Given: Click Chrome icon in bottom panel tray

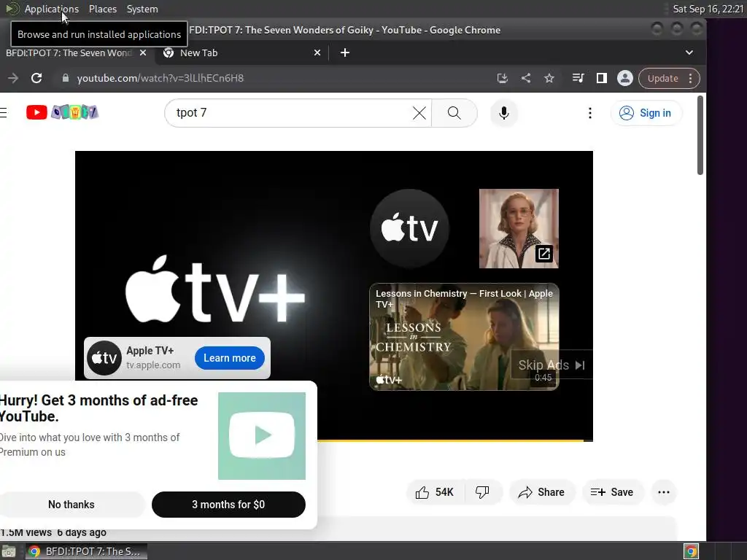Looking at the screenshot, I should (x=691, y=551).
